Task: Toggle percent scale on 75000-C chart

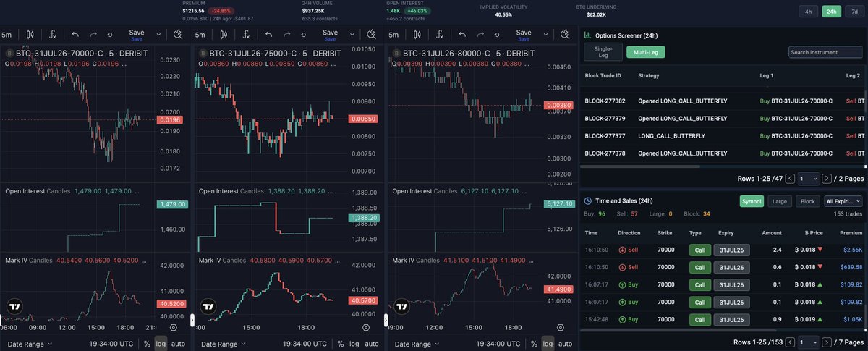Action: pyautogui.click(x=341, y=344)
